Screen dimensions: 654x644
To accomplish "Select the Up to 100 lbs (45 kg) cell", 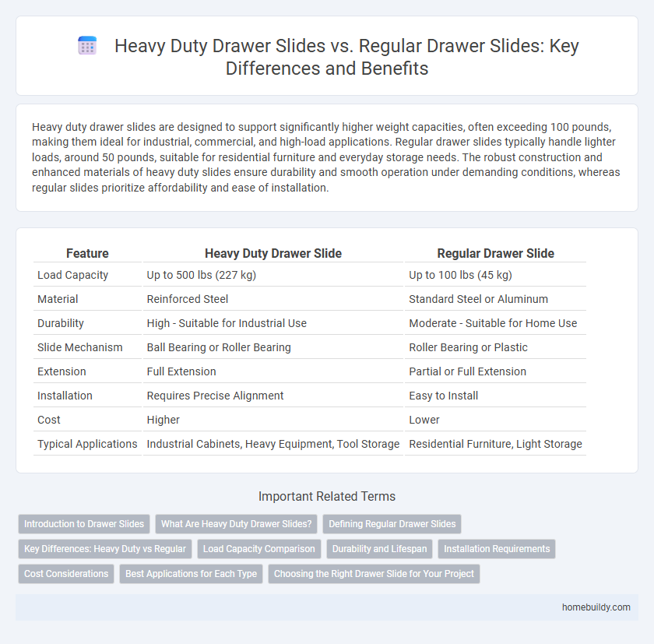I will (495, 275).
